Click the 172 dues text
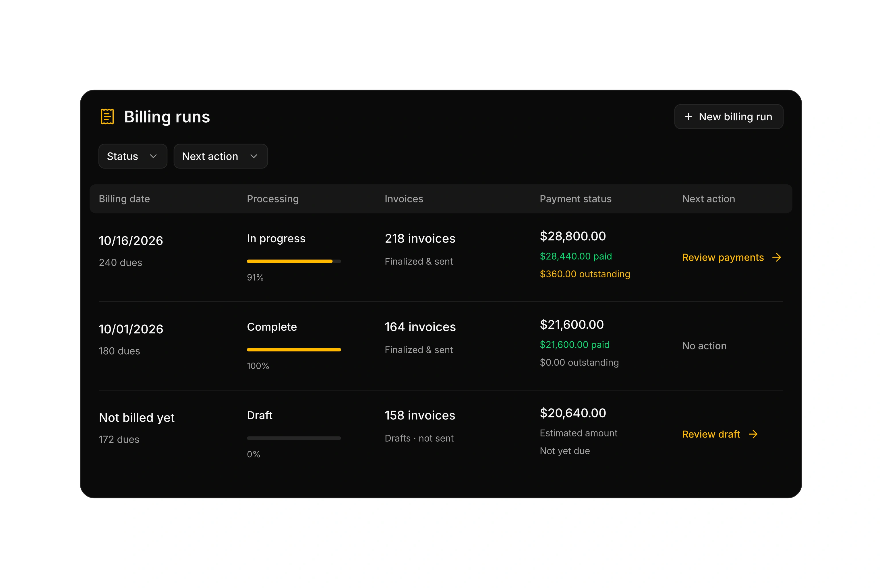This screenshot has height=588, width=882. [119, 440]
